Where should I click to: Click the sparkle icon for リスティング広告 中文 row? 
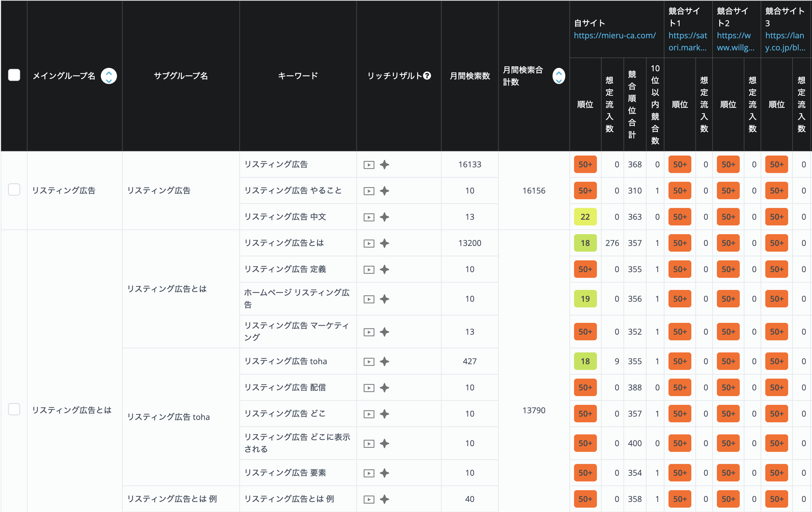(384, 217)
